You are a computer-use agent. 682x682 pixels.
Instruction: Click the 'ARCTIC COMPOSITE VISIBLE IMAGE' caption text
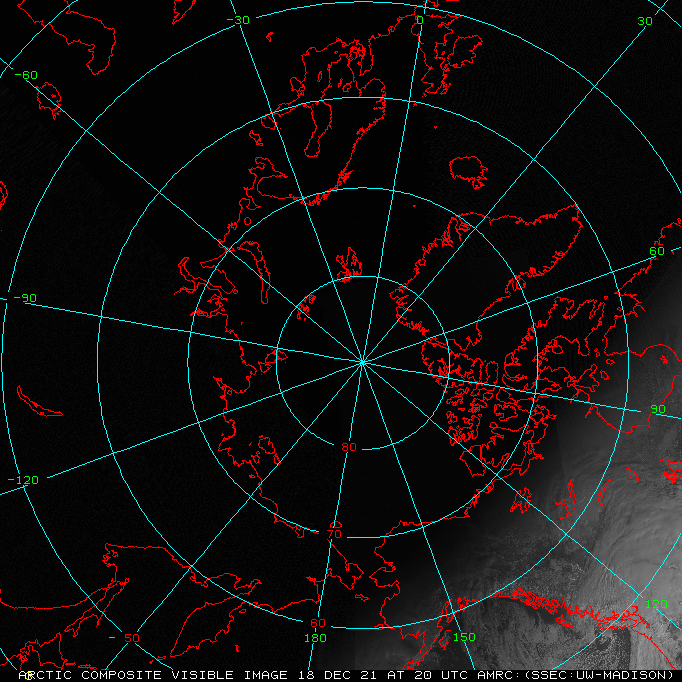pyautogui.click(x=153, y=675)
